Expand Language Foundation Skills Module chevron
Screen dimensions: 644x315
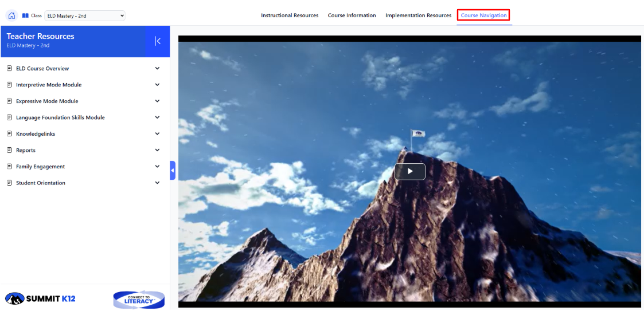[157, 118]
